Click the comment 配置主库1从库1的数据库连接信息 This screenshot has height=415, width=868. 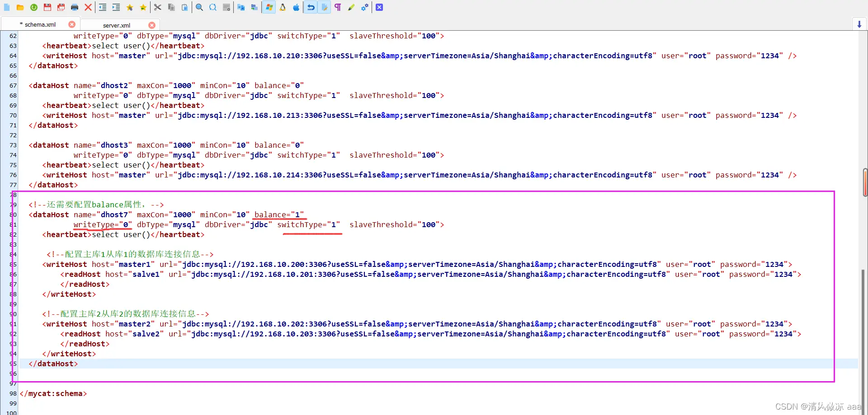[130, 254]
